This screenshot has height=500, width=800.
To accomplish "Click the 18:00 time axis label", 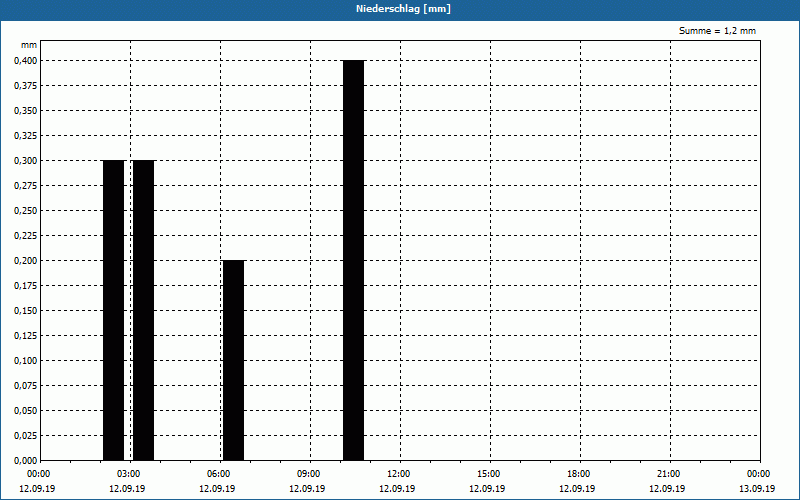I will (x=579, y=474).
